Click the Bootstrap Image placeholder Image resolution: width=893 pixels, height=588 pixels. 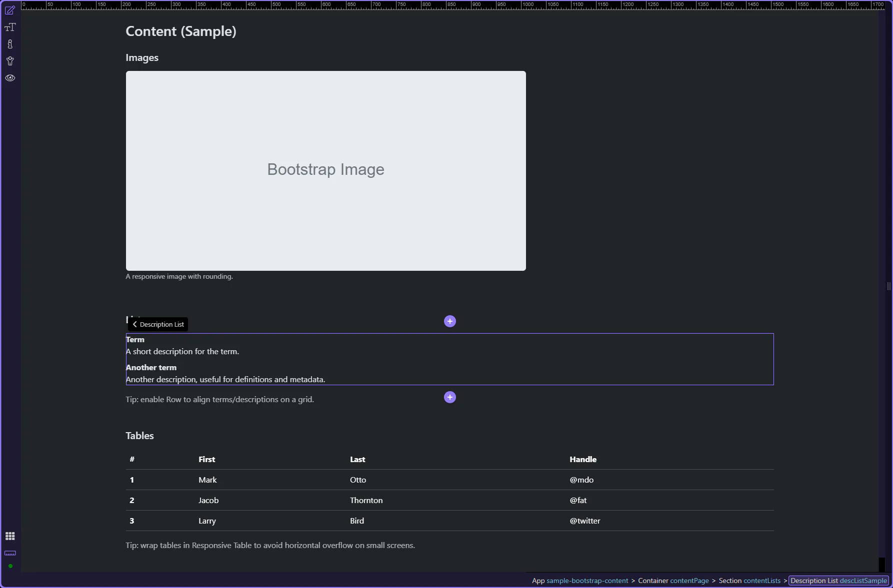click(x=325, y=170)
